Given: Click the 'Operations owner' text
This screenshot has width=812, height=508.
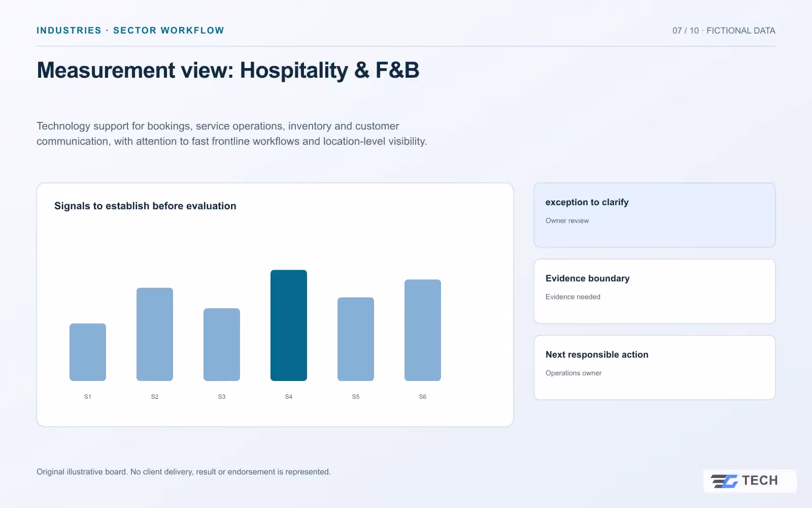Looking at the screenshot, I should [x=573, y=373].
